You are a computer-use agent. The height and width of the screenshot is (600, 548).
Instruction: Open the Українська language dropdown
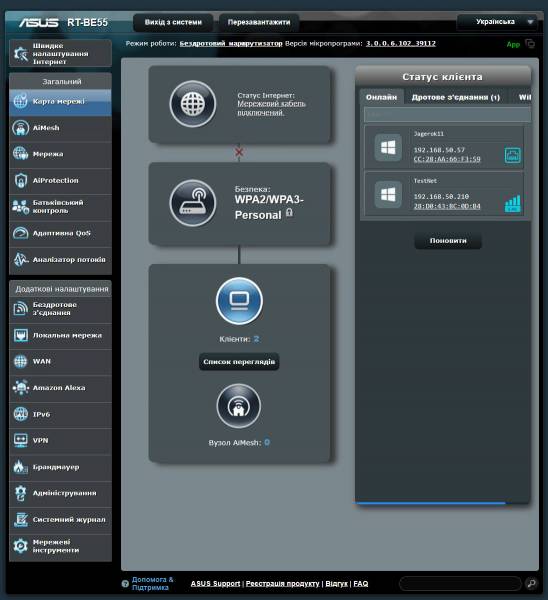pos(497,22)
